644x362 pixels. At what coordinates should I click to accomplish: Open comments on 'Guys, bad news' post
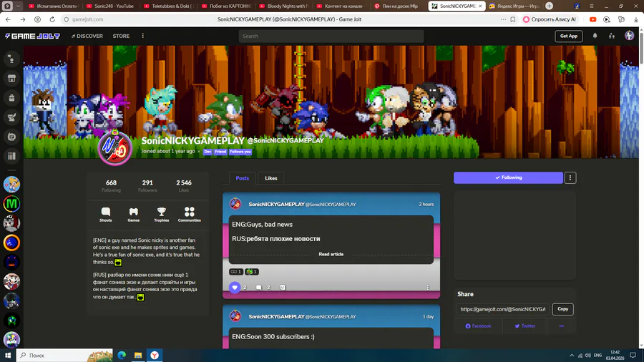click(259, 288)
